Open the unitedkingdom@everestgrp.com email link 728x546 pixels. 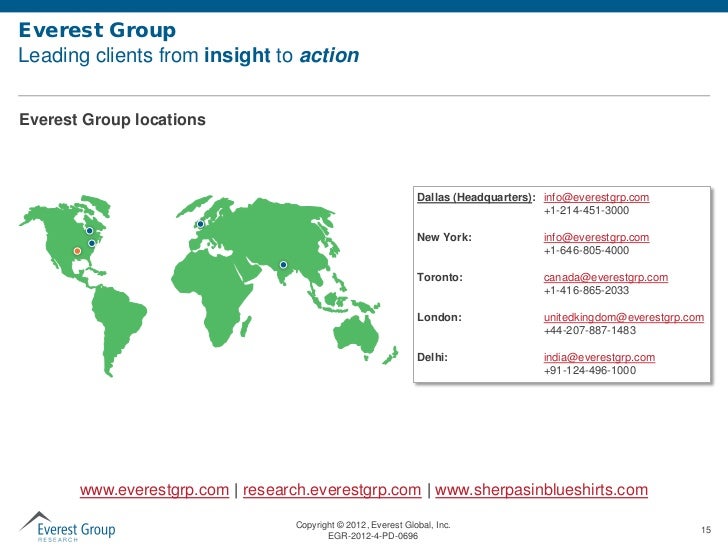[624, 317]
